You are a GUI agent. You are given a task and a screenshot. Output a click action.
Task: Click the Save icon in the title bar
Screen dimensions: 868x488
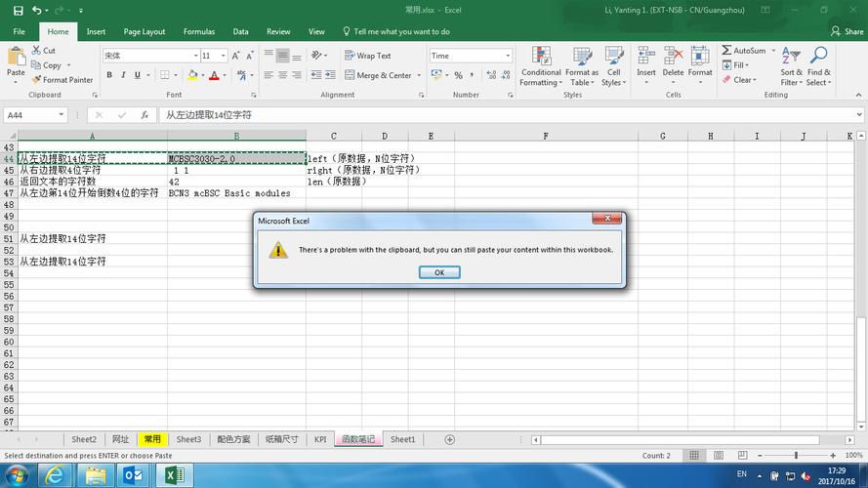pyautogui.click(x=18, y=11)
